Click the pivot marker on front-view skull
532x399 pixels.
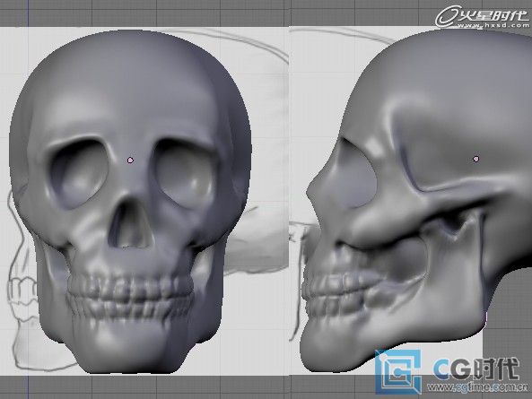[x=130, y=160]
